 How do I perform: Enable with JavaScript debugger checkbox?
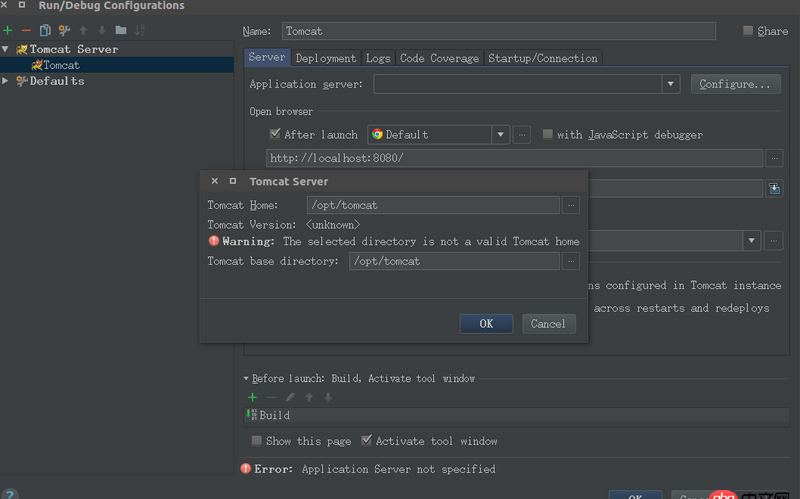547,134
